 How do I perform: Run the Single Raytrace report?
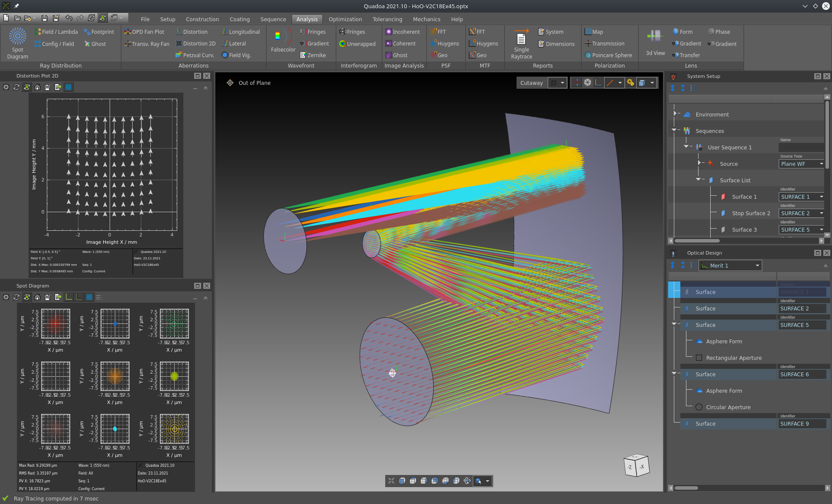521,43
